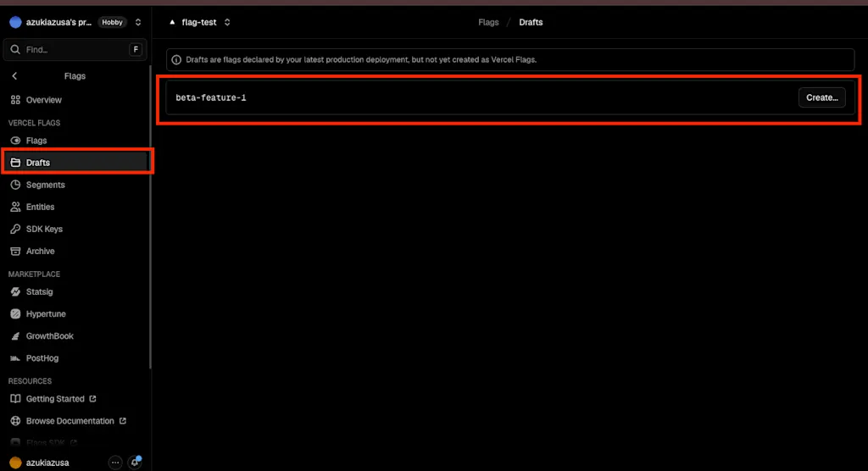Click Create button for beta-feature-1
Screen dimensions: 868x471
(x=822, y=97)
